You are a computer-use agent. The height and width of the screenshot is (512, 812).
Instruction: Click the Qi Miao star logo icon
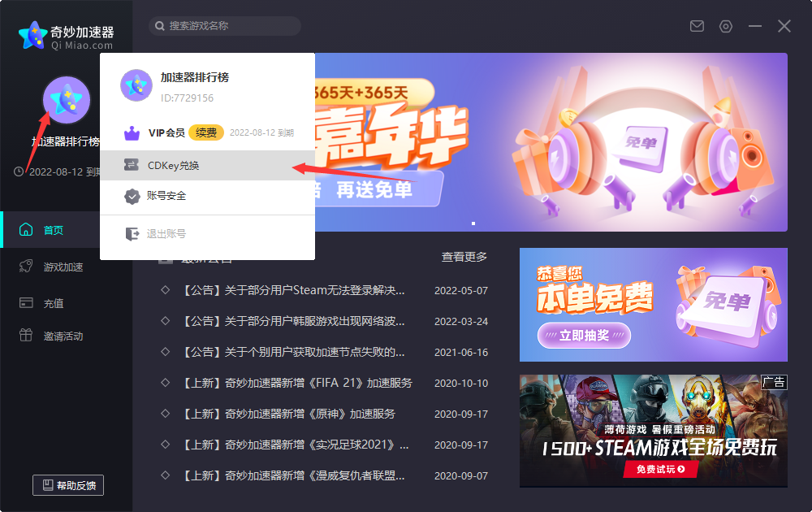pyautogui.click(x=32, y=35)
